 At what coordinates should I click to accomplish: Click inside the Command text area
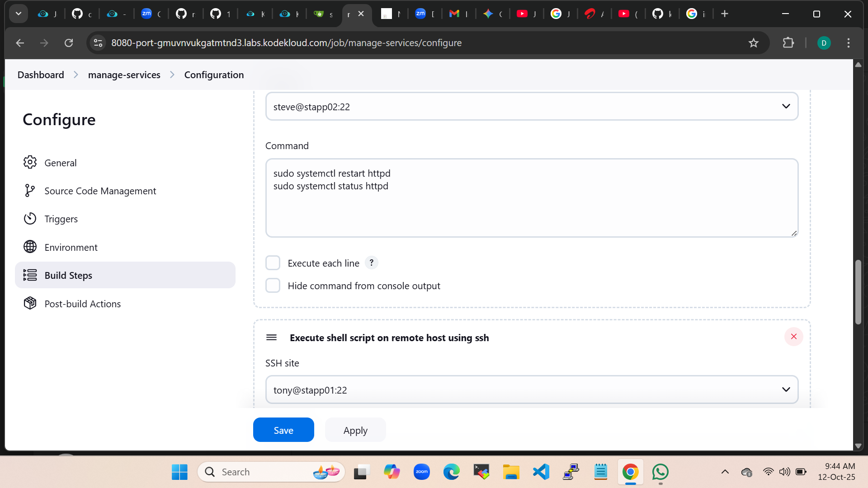532,208
